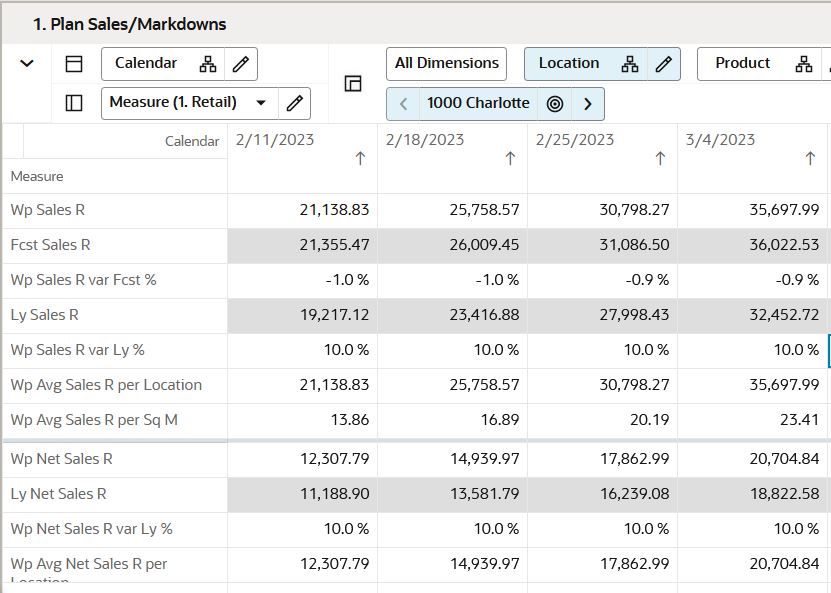This screenshot has width=831, height=593.
Task: Click the scope target icon beside 1000 Charlotte
Action: coord(555,104)
